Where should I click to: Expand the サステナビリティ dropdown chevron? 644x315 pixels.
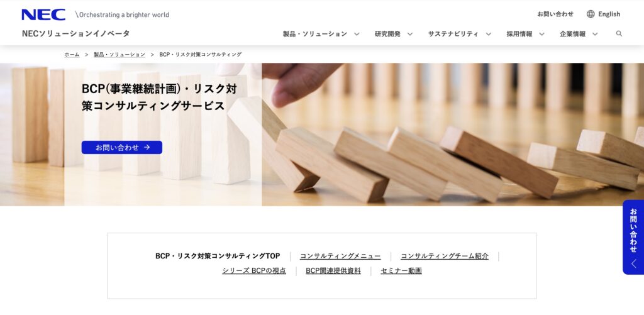click(488, 34)
